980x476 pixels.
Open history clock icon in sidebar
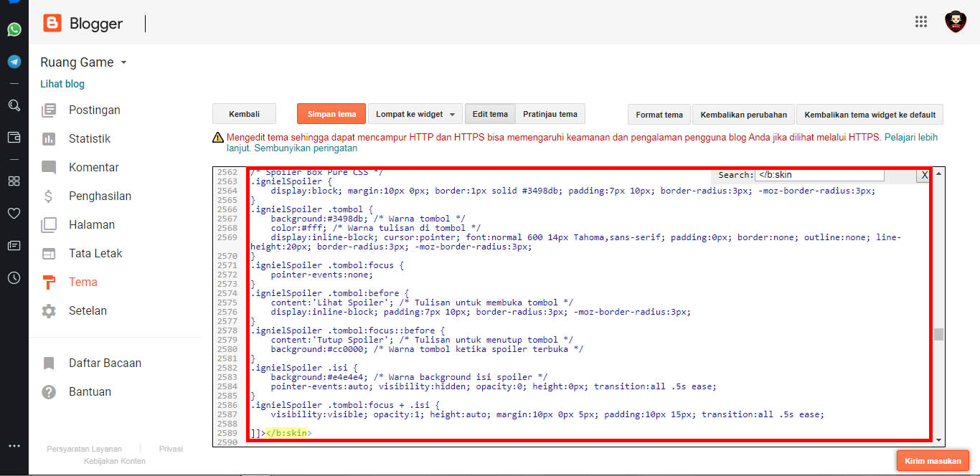(x=14, y=278)
